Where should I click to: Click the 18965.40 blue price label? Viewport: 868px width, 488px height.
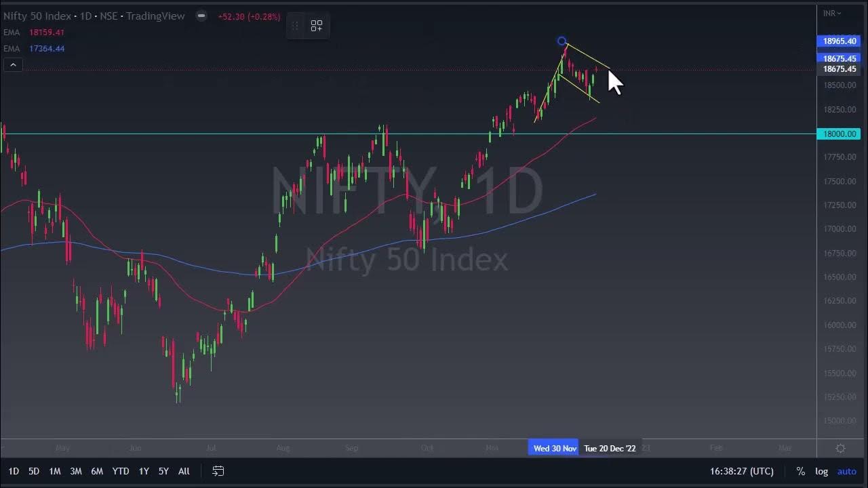[840, 41]
